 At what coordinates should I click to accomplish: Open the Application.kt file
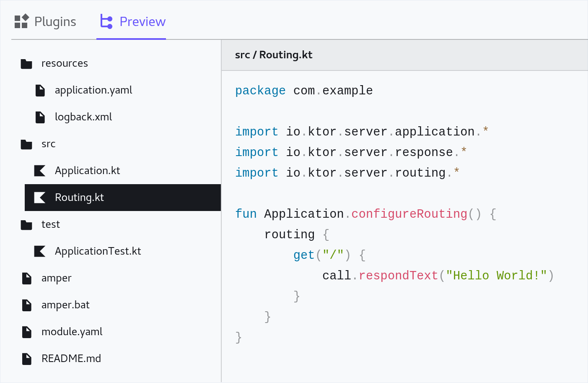[x=87, y=170]
